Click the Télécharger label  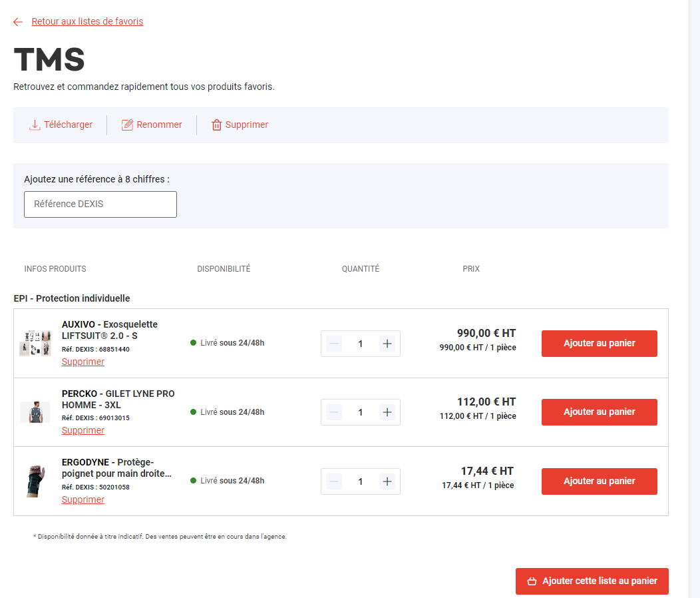coord(68,125)
